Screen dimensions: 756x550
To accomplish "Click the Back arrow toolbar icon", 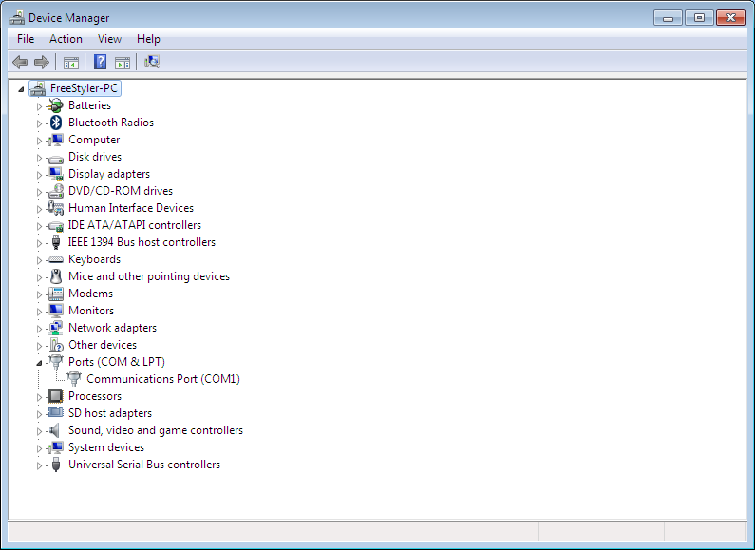I will (x=20, y=62).
